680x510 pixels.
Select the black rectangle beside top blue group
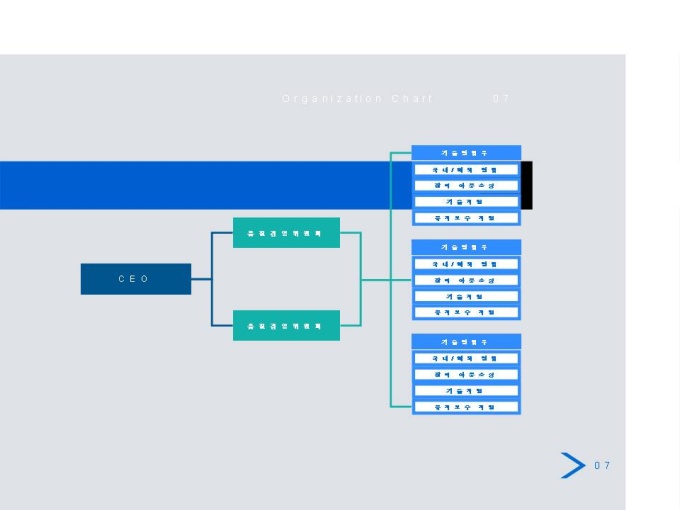[526, 185]
